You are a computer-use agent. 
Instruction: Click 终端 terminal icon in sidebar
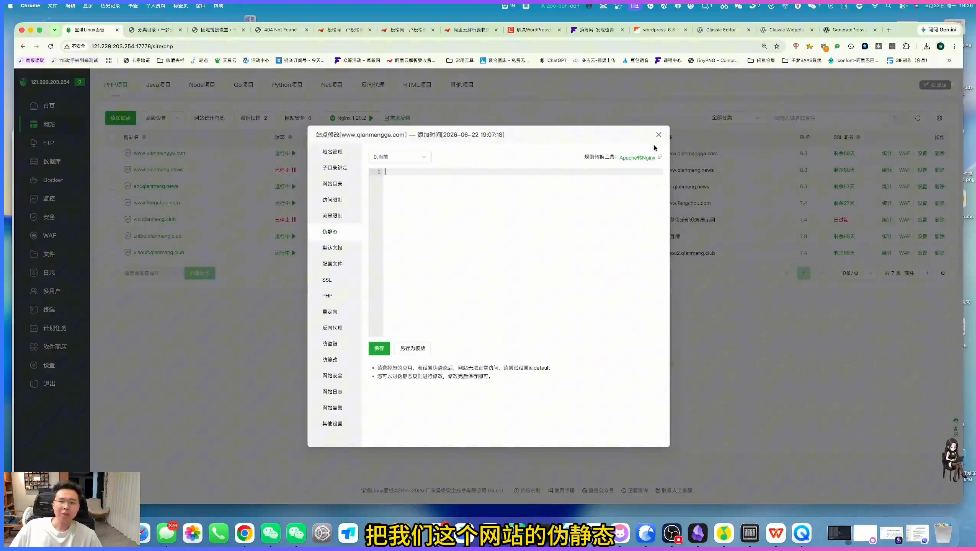tap(34, 310)
